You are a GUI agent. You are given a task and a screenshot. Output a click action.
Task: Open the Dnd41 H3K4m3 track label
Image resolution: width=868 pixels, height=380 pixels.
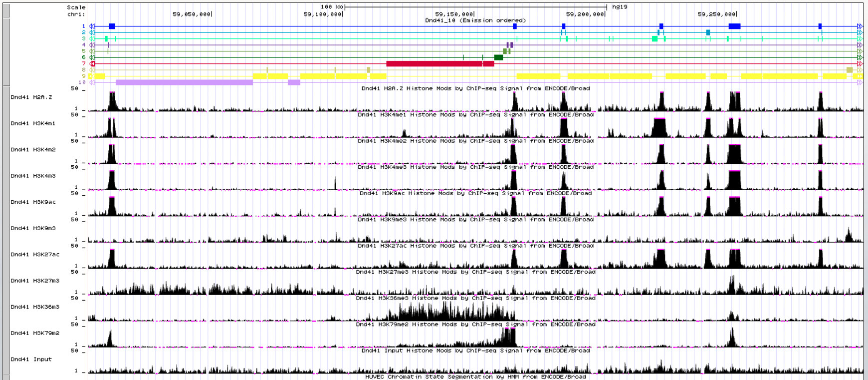click(33, 176)
